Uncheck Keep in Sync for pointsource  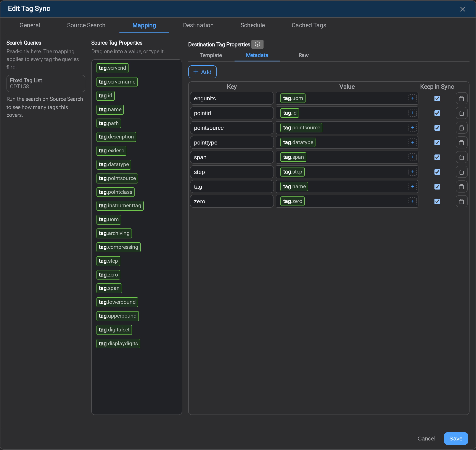[x=437, y=128]
